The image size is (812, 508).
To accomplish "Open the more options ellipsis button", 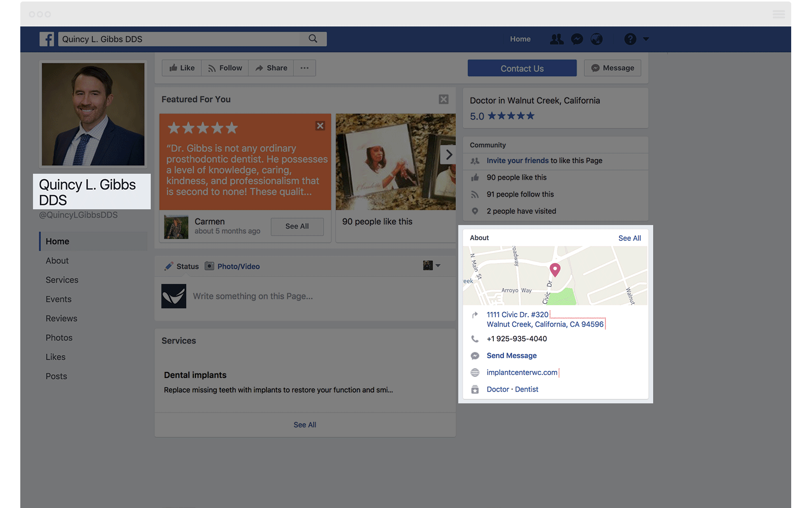I will click(304, 68).
